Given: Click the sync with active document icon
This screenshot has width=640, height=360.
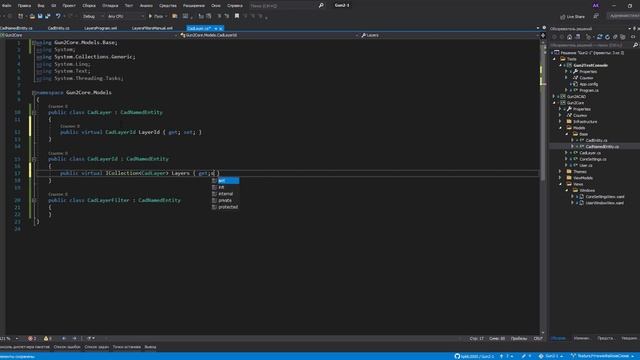Looking at the screenshot, I should [x=600, y=37].
